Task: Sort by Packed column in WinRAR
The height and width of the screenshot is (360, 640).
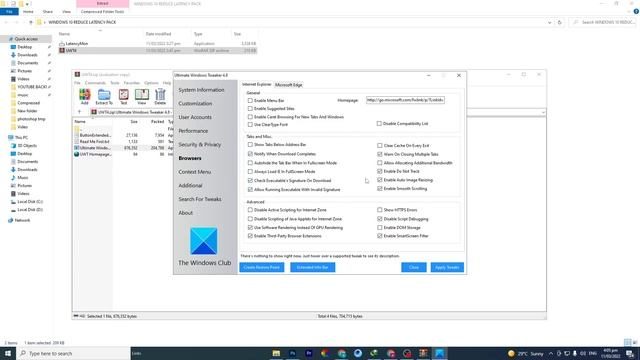Action: pos(157,122)
